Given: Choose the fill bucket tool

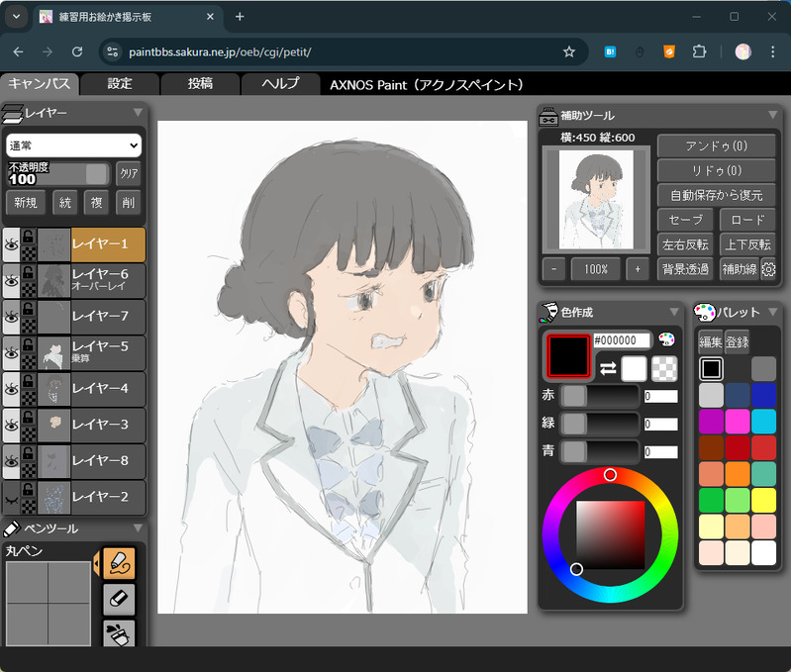Looking at the screenshot, I should 119,633.
